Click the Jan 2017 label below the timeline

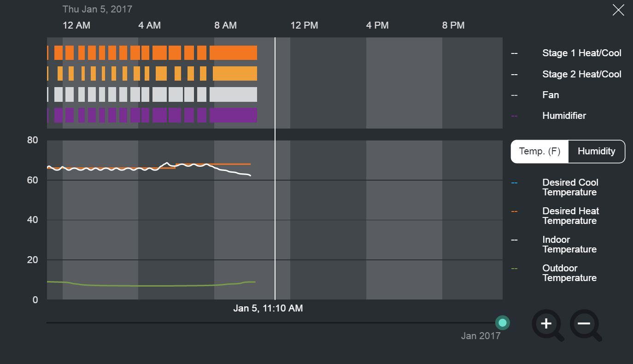pyautogui.click(x=481, y=335)
